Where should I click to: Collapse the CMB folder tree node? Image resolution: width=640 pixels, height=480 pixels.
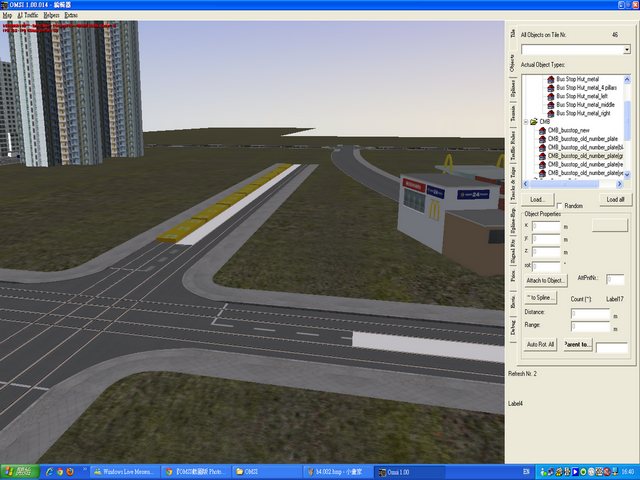click(525, 121)
